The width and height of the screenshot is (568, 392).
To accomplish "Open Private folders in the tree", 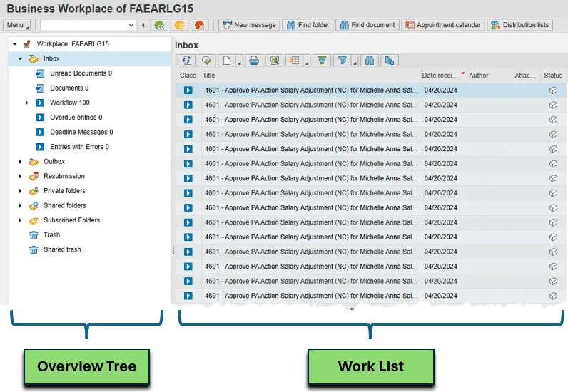I will (64, 191).
